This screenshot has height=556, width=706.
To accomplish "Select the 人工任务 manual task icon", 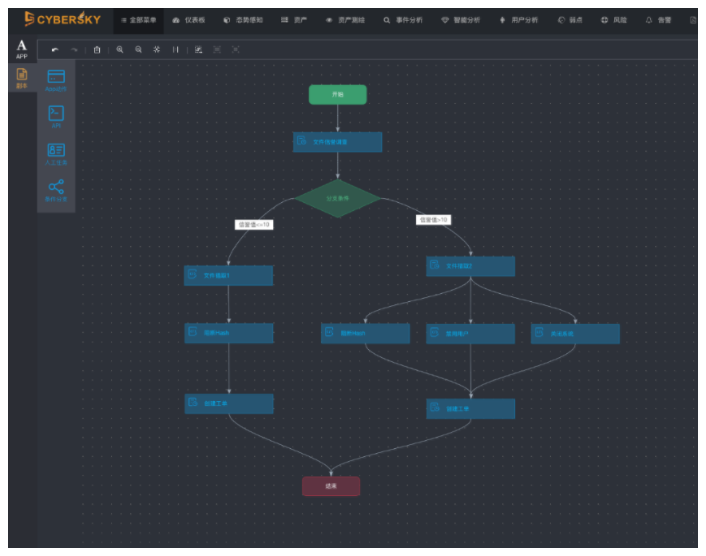I will click(56, 152).
